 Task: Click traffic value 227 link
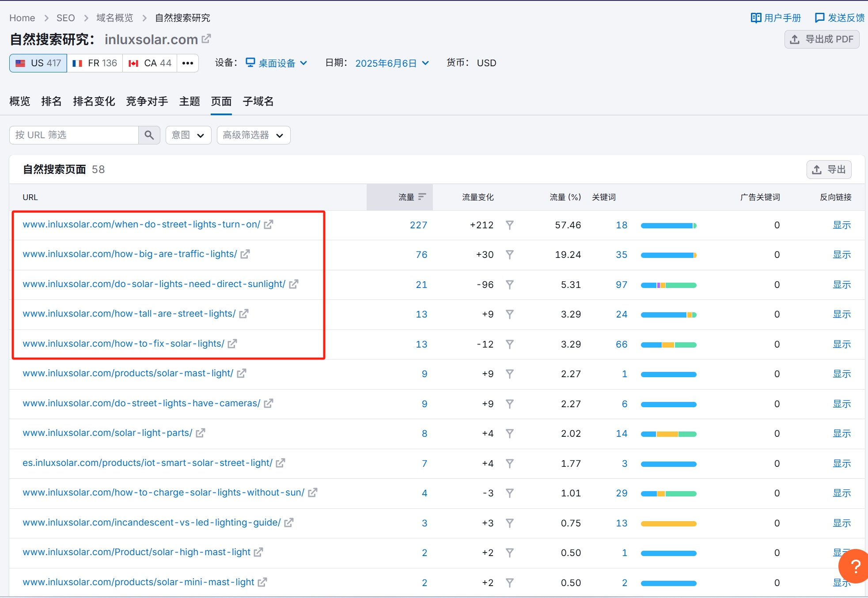tap(418, 225)
